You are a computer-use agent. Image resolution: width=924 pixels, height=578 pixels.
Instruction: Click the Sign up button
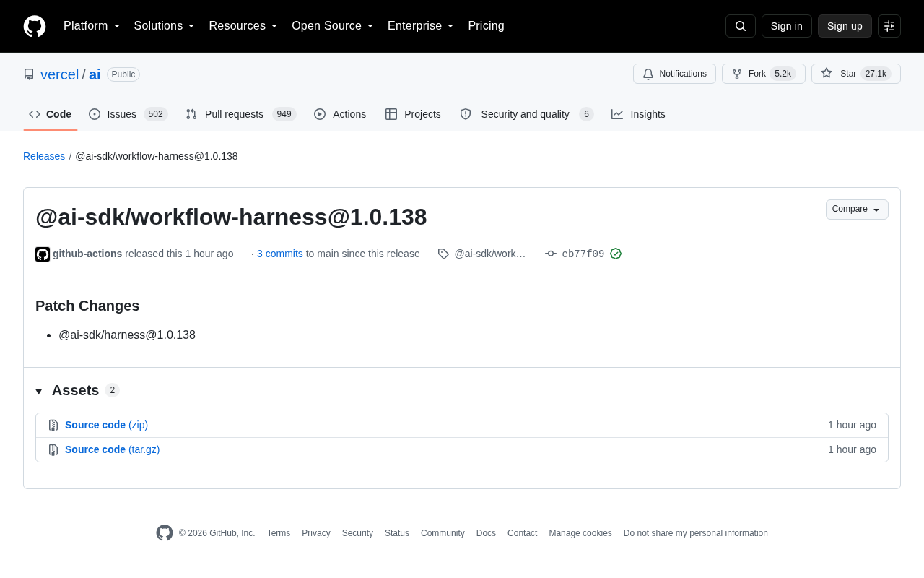[x=845, y=26]
